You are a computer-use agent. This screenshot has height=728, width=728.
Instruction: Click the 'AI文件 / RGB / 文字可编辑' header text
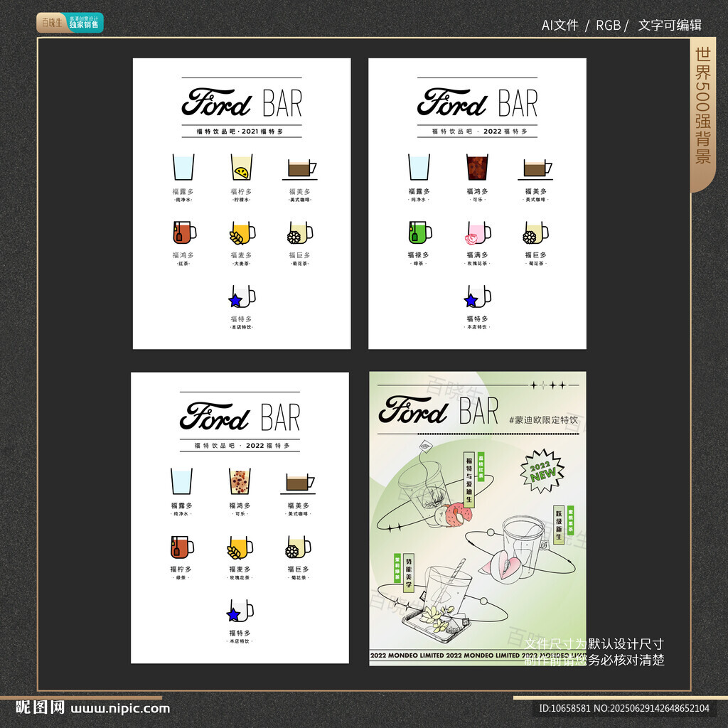pos(621,25)
